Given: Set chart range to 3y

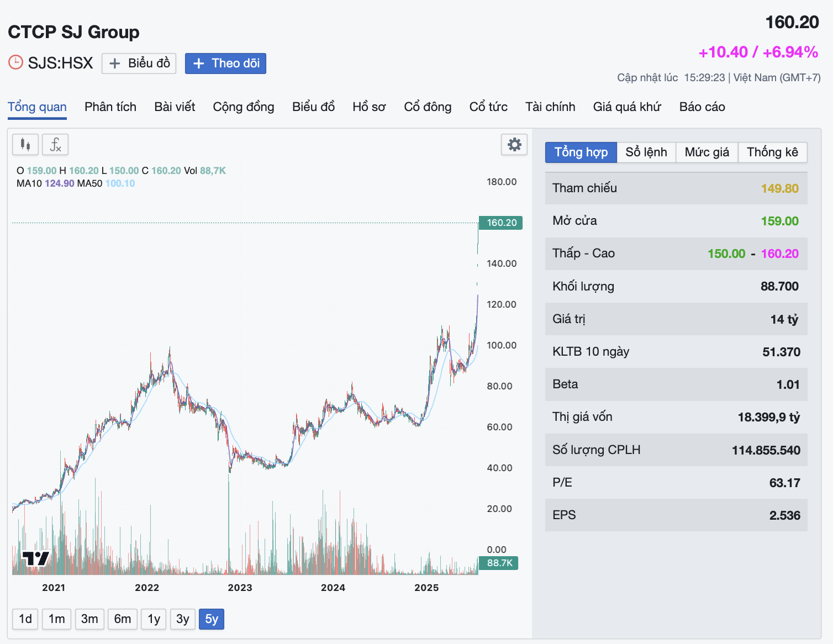Looking at the screenshot, I should [x=183, y=619].
